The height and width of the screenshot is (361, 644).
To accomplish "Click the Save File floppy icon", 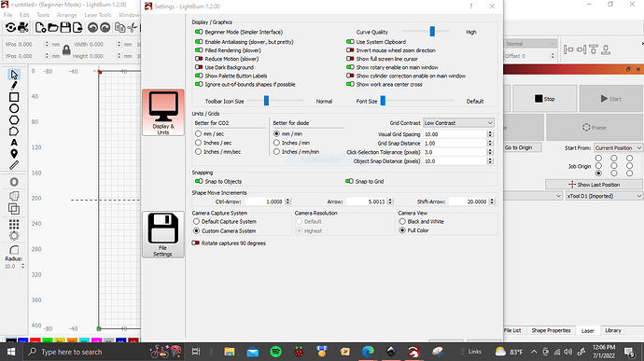I will 65,27.
